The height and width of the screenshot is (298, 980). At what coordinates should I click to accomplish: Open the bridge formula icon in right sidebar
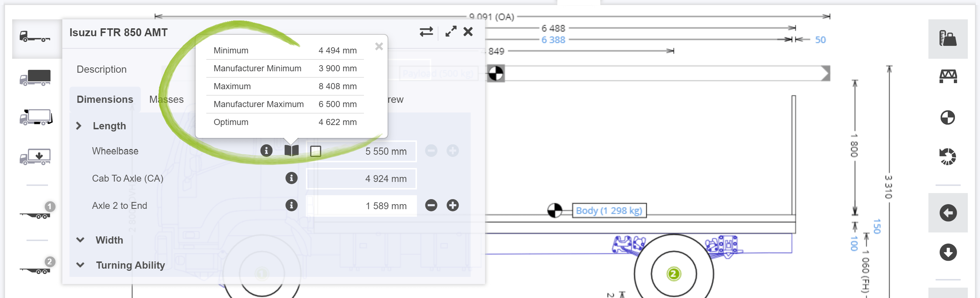click(948, 77)
